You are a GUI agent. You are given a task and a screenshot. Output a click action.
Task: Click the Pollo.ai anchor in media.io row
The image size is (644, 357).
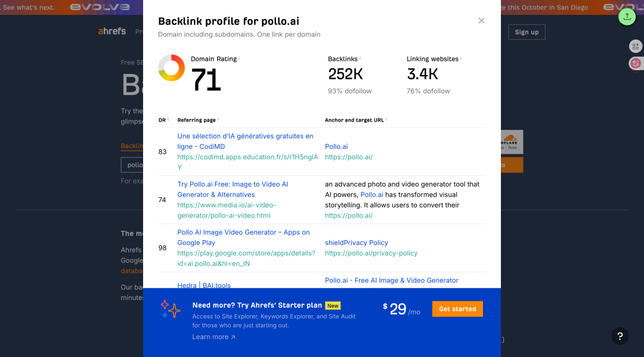coord(371,194)
